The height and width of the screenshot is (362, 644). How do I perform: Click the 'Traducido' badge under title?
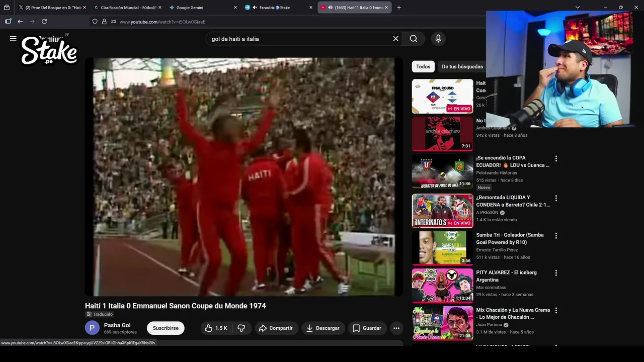100,314
